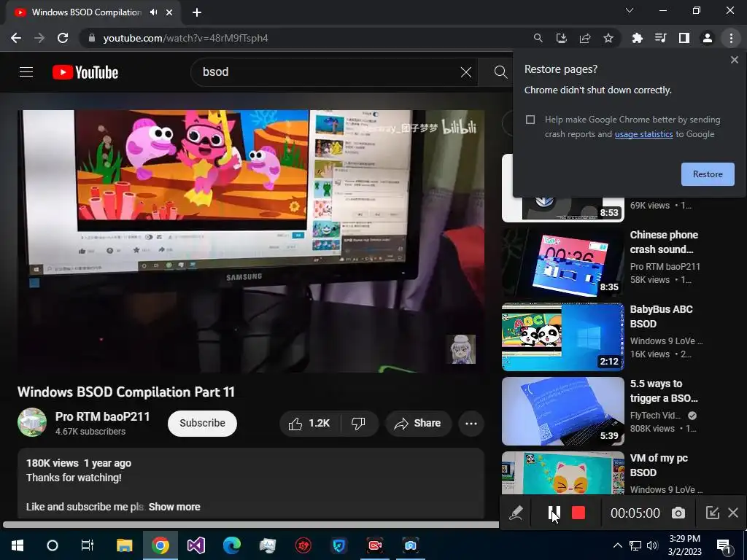Clear the bsod search text
Screen dimensions: 747x560
pos(466,72)
